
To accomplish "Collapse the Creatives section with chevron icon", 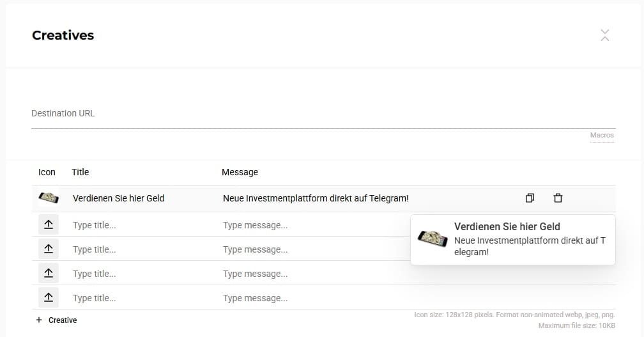I will coord(604,35).
